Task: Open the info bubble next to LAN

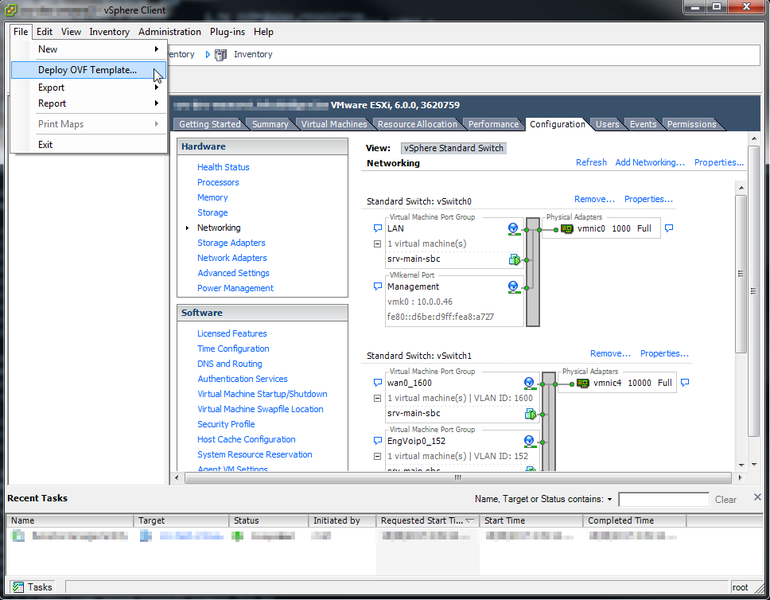Action: point(378,228)
